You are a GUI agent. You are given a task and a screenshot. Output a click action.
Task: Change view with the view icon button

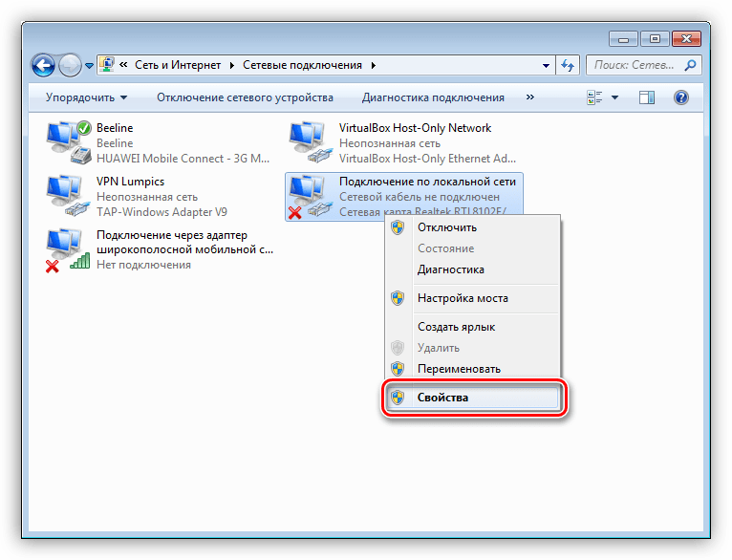(594, 97)
